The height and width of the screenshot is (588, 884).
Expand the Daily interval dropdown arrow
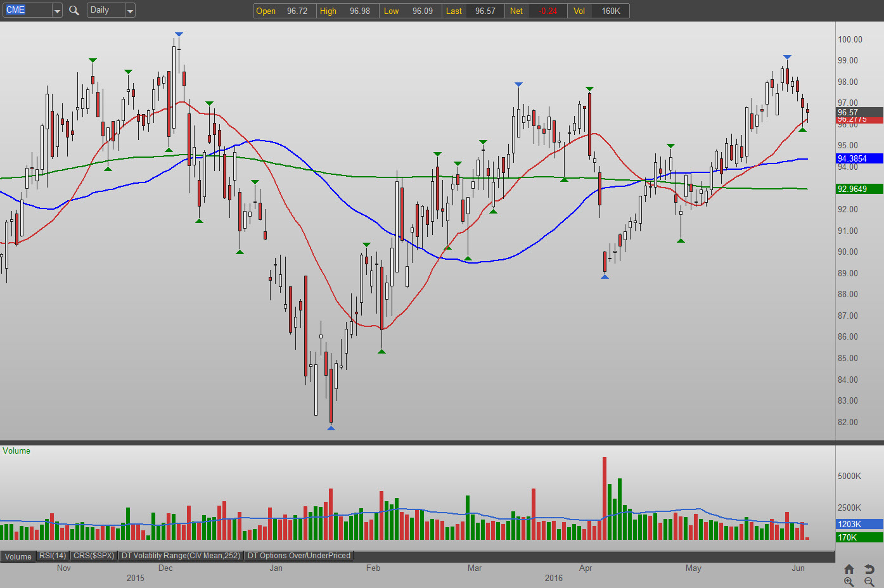point(130,11)
